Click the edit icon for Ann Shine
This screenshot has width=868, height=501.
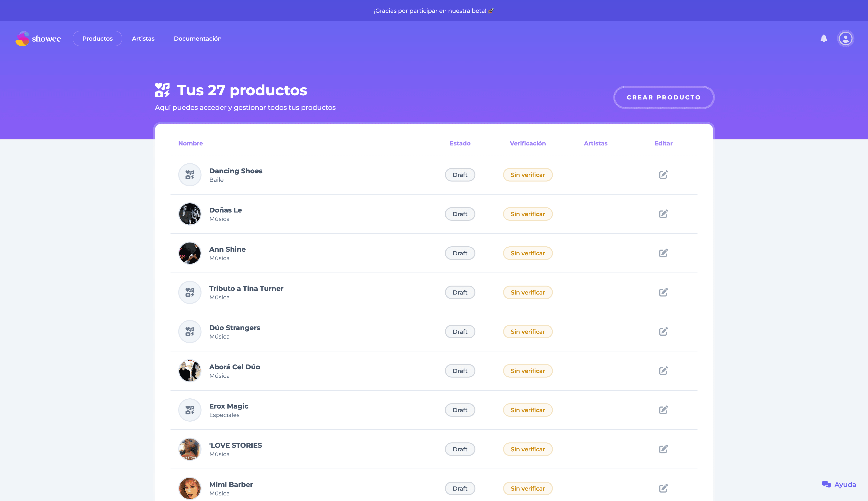point(663,253)
